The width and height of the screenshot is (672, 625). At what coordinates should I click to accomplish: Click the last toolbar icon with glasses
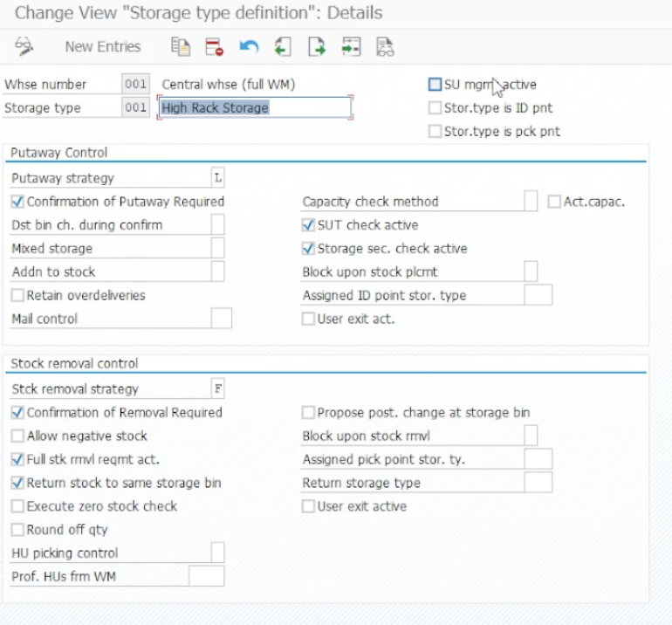pyautogui.click(x=385, y=47)
